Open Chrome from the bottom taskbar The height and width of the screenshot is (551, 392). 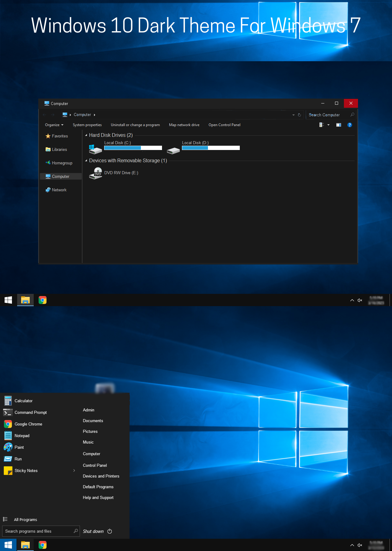43,545
